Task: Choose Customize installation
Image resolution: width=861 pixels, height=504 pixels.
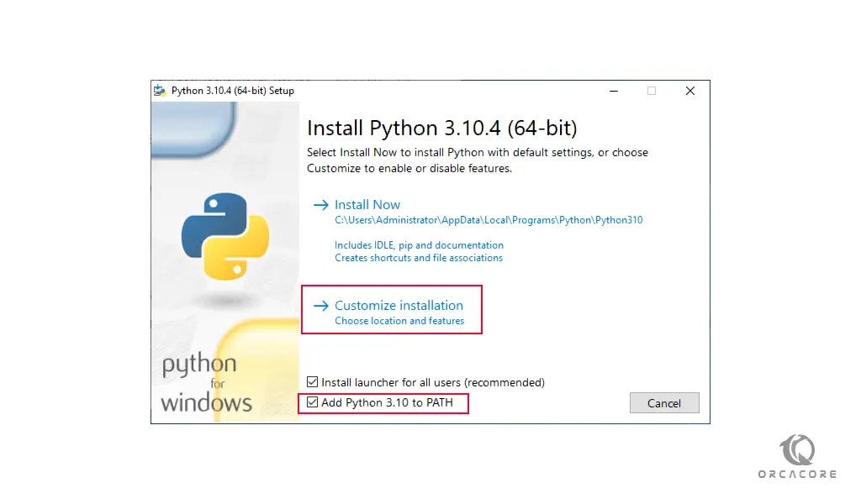Action: 399,306
